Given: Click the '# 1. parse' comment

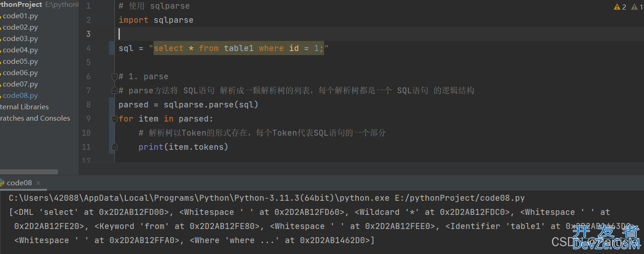Looking at the screenshot, I should (144, 76).
